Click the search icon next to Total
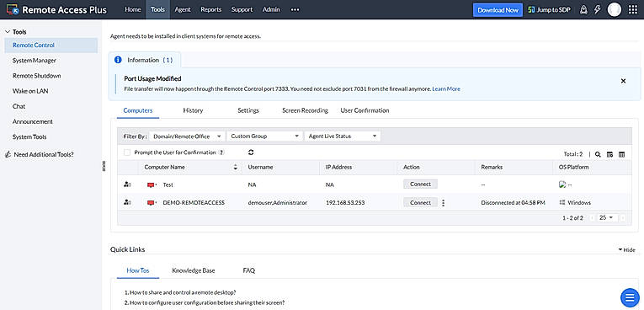Viewport: 644px width, 310px height. [x=598, y=155]
